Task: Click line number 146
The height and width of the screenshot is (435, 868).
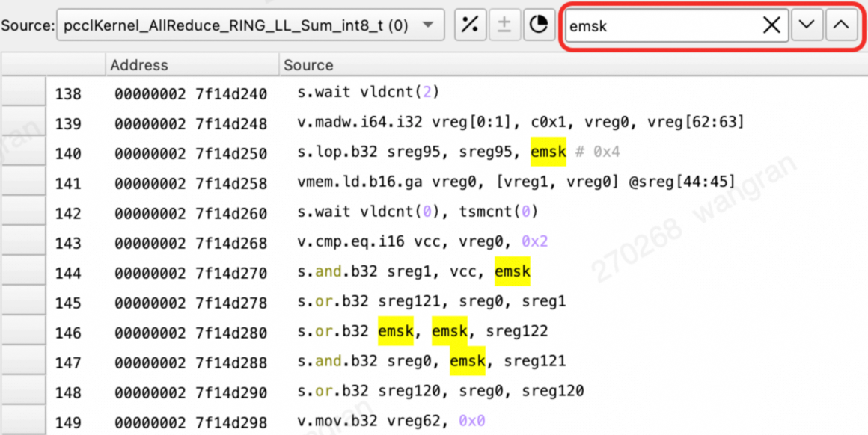Action: point(68,332)
